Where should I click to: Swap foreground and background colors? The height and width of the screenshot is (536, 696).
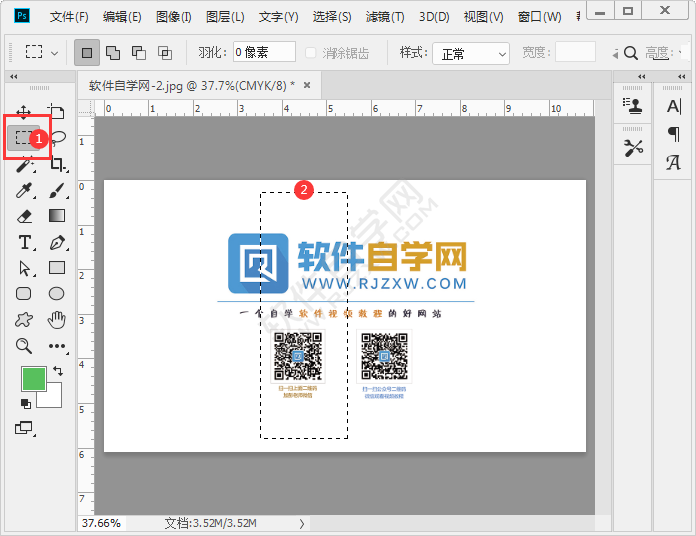point(57,371)
